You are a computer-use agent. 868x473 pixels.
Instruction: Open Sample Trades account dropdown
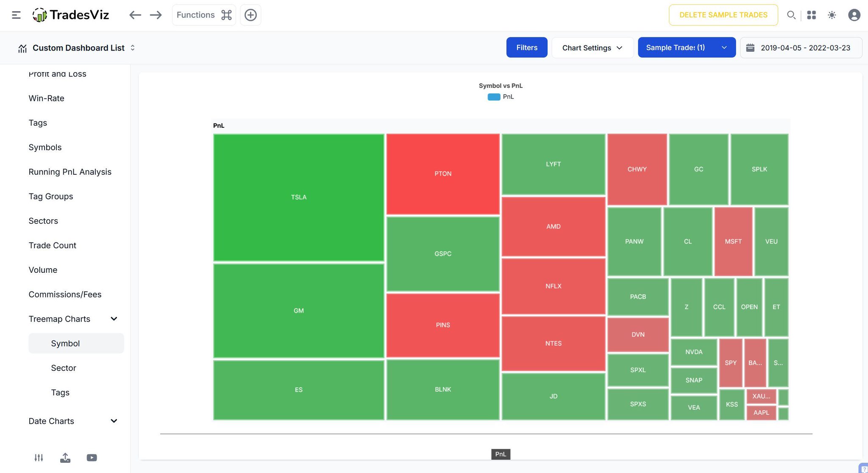click(686, 48)
